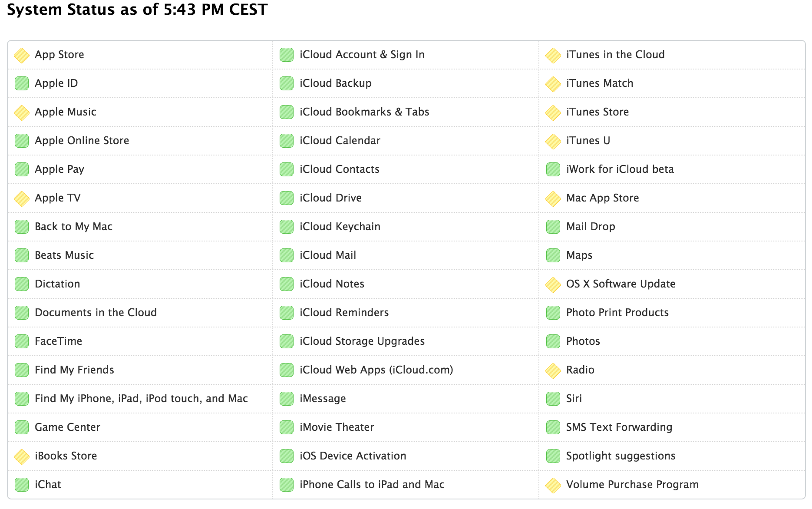This screenshot has height=509, width=812.
Task: Click the yellow icon next to iBooks Store
Action: coord(21,456)
